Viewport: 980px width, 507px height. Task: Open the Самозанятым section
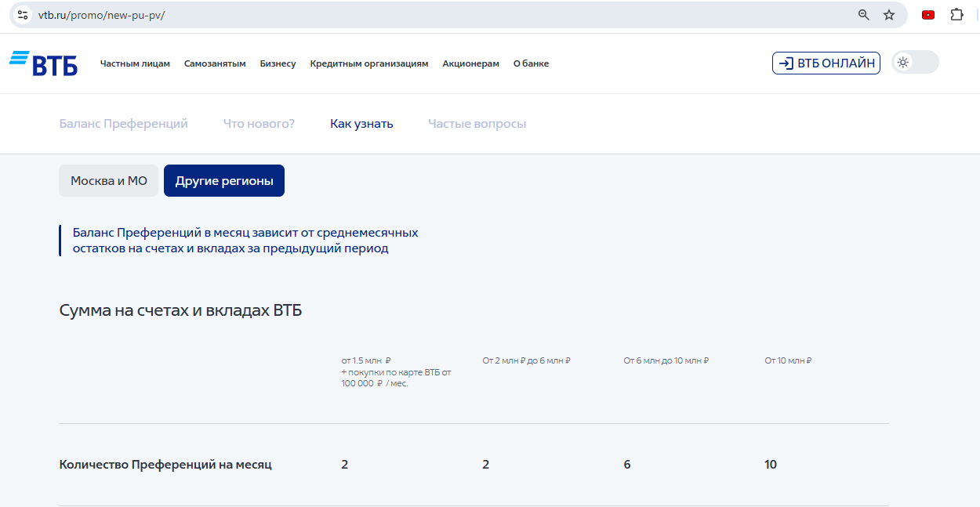point(215,64)
